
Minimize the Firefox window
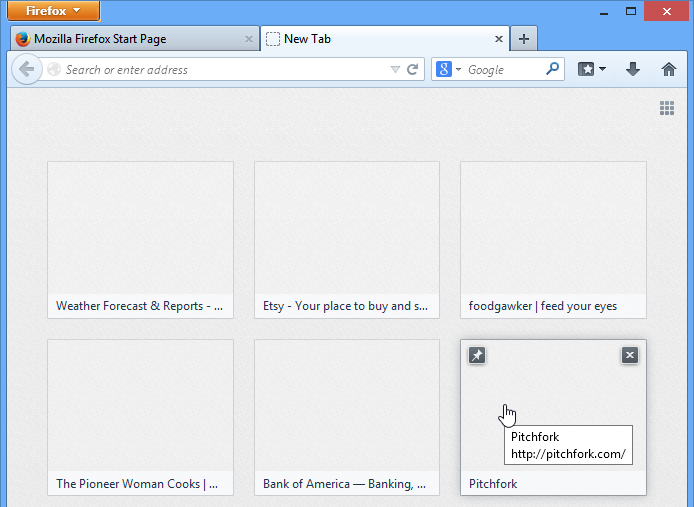pyautogui.click(x=604, y=12)
